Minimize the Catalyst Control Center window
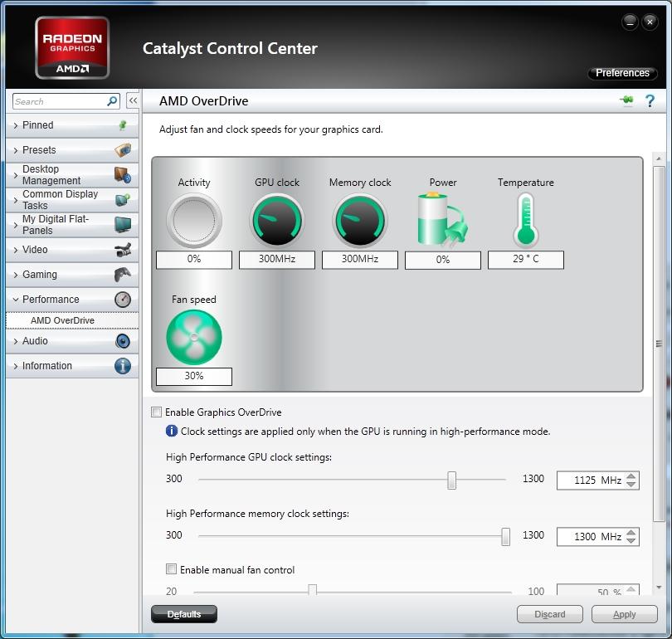Viewport: 672px width, 639px height. pos(630,22)
